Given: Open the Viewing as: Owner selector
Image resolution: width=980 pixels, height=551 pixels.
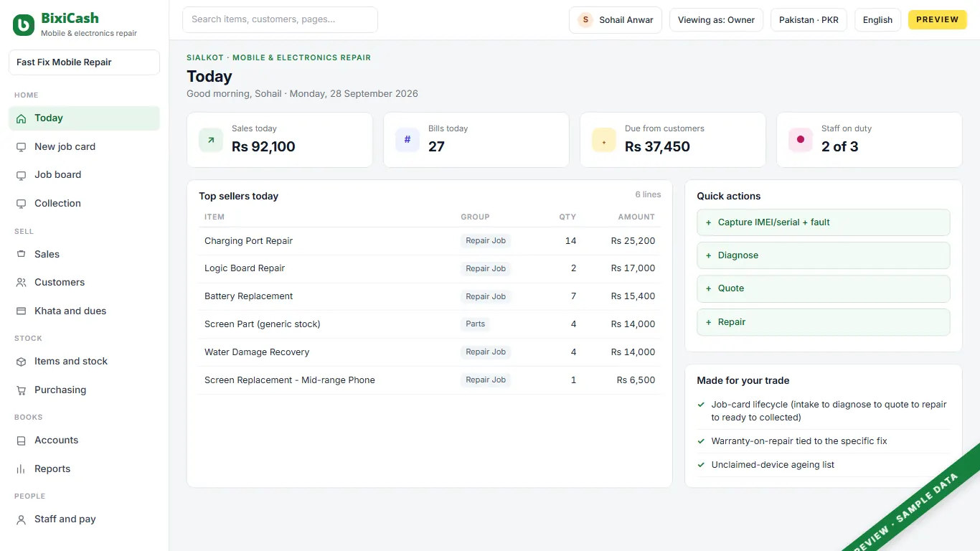Looking at the screenshot, I should pos(716,20).
